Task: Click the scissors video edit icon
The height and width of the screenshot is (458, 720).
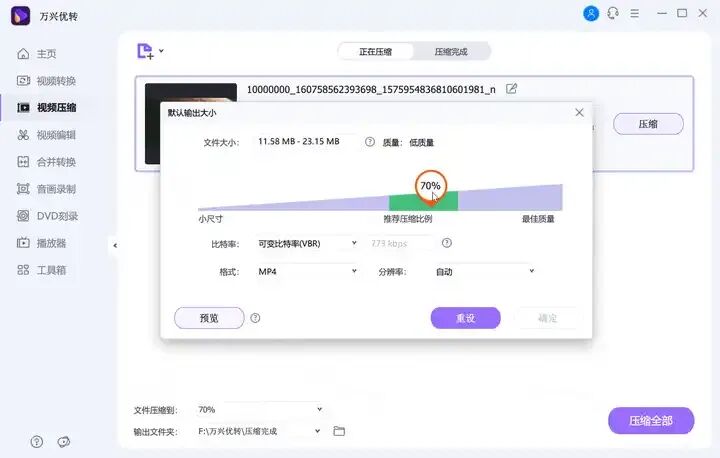Action: click(x=23, y=135)
